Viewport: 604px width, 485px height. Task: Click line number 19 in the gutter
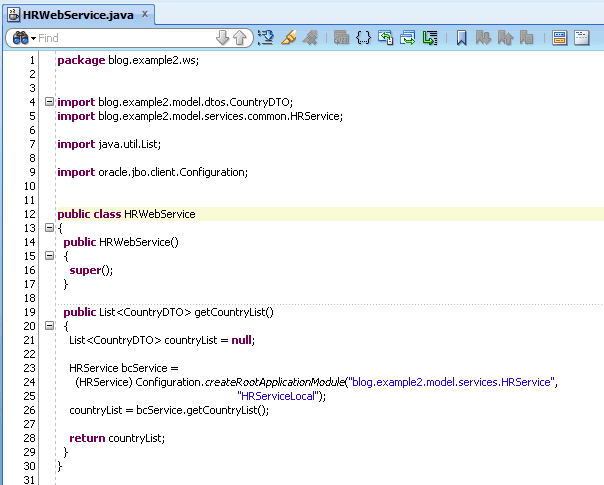(x=30, y=312)
